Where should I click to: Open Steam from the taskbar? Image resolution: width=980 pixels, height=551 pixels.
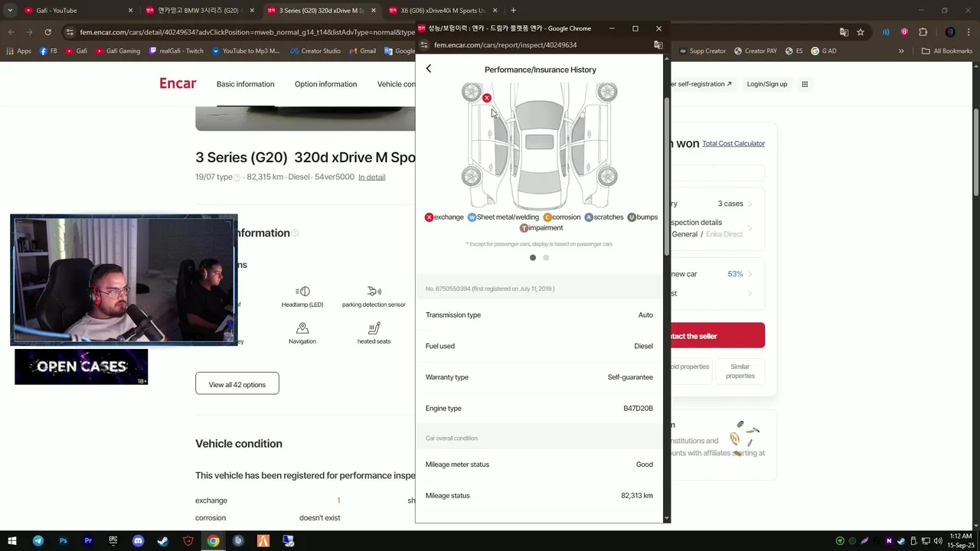click(x=163, y=541)
